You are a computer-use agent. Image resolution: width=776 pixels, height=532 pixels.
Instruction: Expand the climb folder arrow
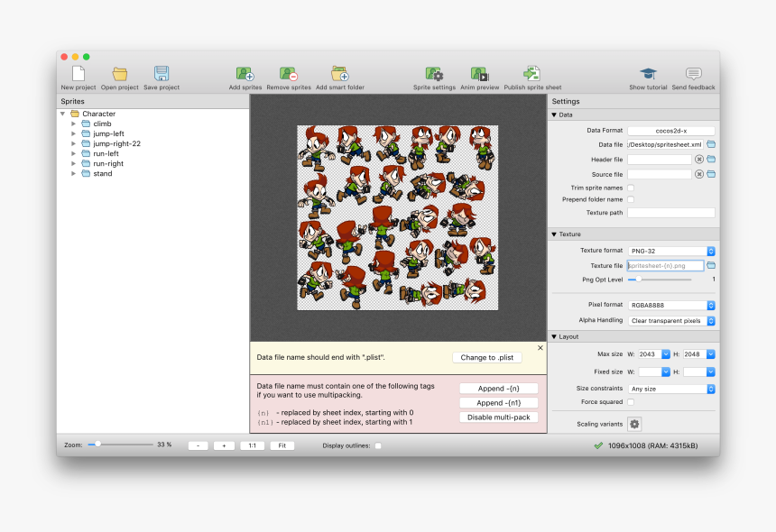73,124
